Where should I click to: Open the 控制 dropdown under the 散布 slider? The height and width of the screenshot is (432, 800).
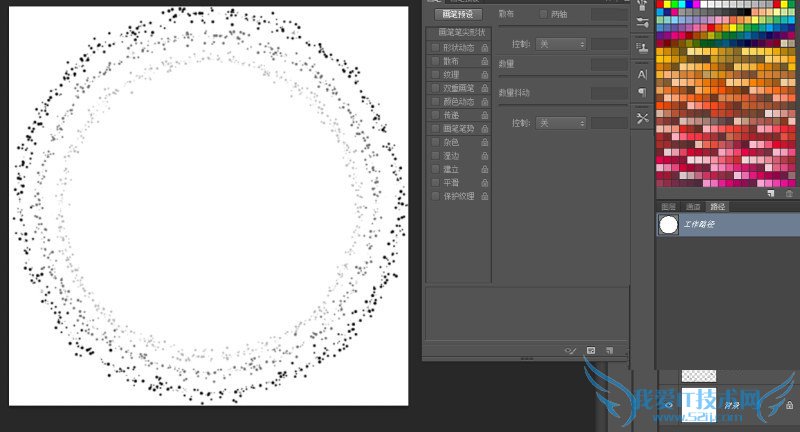[x=561, y=44]
